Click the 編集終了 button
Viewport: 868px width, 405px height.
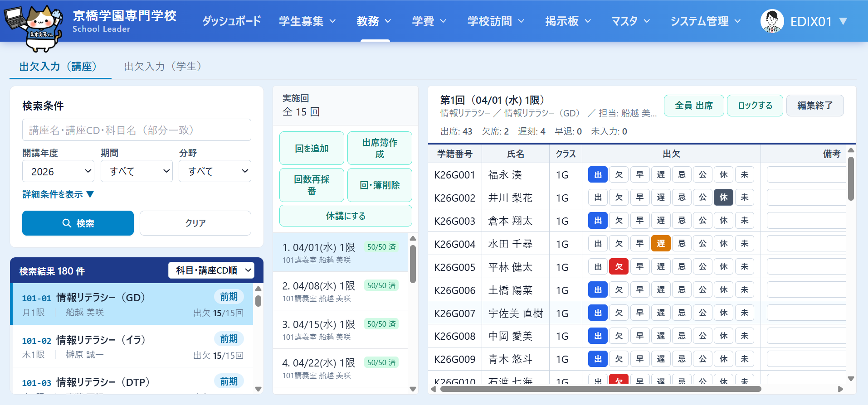click(x=815, y=106)
